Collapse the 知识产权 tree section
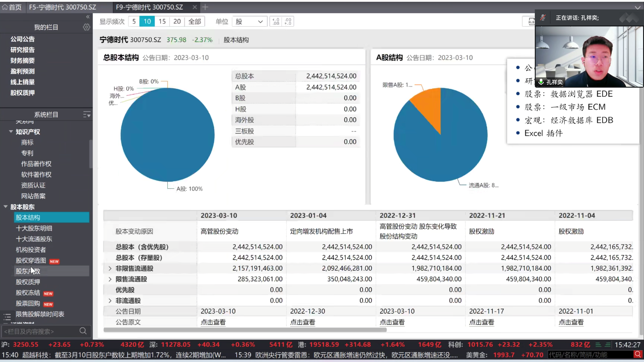This screenshot has height=362, width=644. (11, 132)
